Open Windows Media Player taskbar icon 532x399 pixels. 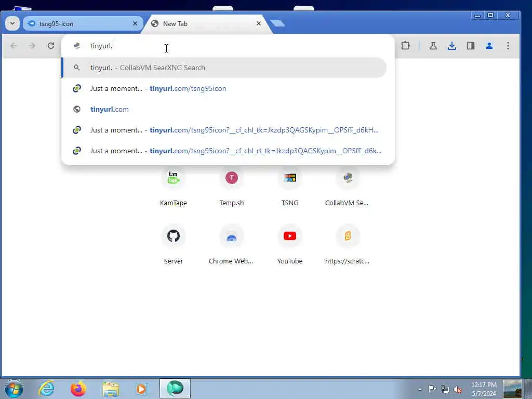point(142,389)
